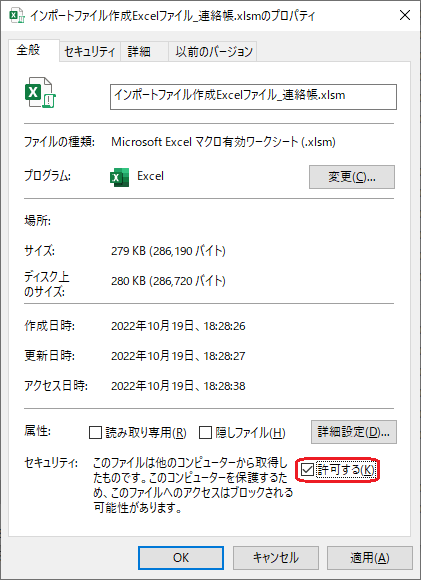Click the Excel file icon in the title bar
This screenshot has width=421, height=580.
point(17,16)
